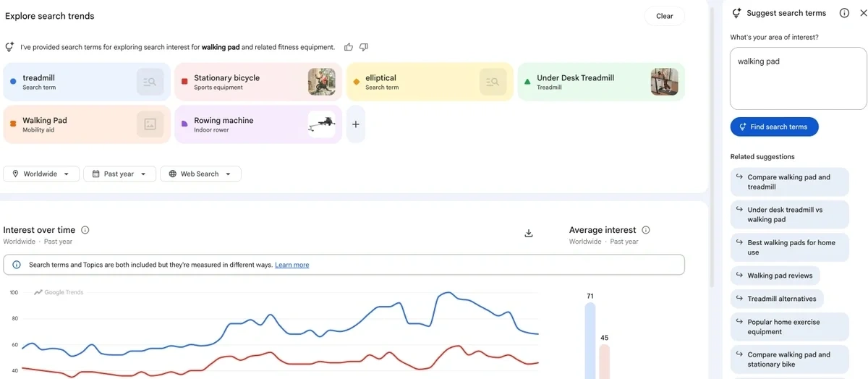868x379 pixels.
Task: Click the globe icon in the Web Search filter
Action: coord(172,174)
